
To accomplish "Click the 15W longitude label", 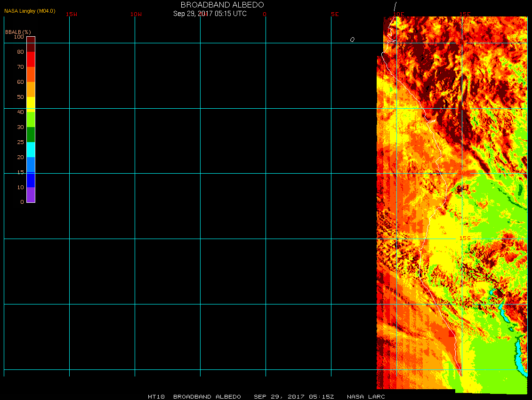I will pos(72,14).
